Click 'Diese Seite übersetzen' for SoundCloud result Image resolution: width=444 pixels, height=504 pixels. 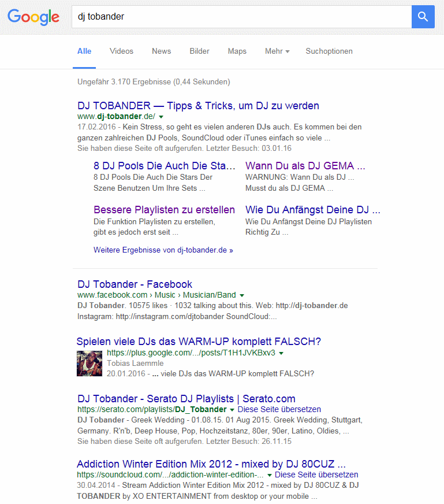tap(316, 475)
